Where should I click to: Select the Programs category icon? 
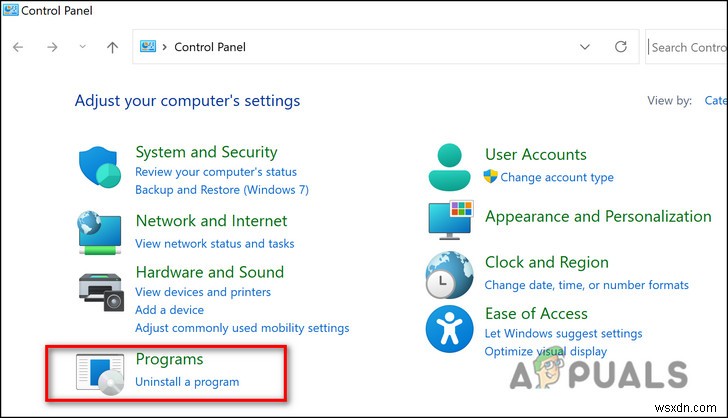tap(101, 371)
